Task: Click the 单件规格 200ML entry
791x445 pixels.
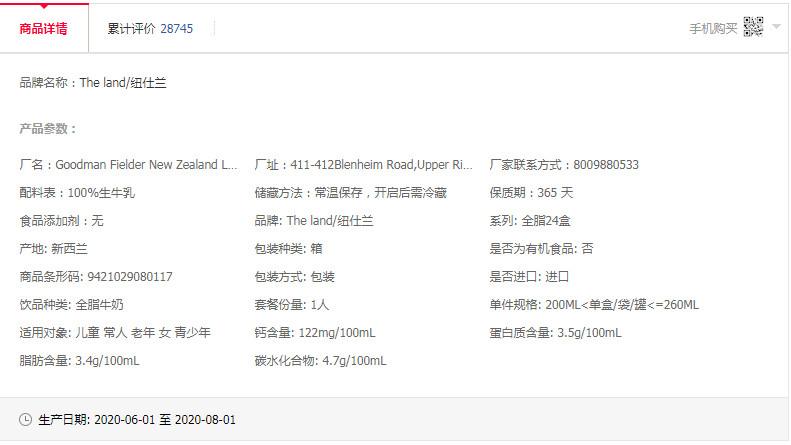Action: (594, 304)
